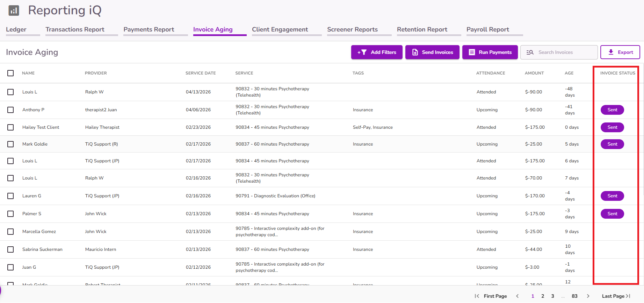Sort by the PROVIDER column header
This screenshot has height=303, width=644.
pos(96,73)
